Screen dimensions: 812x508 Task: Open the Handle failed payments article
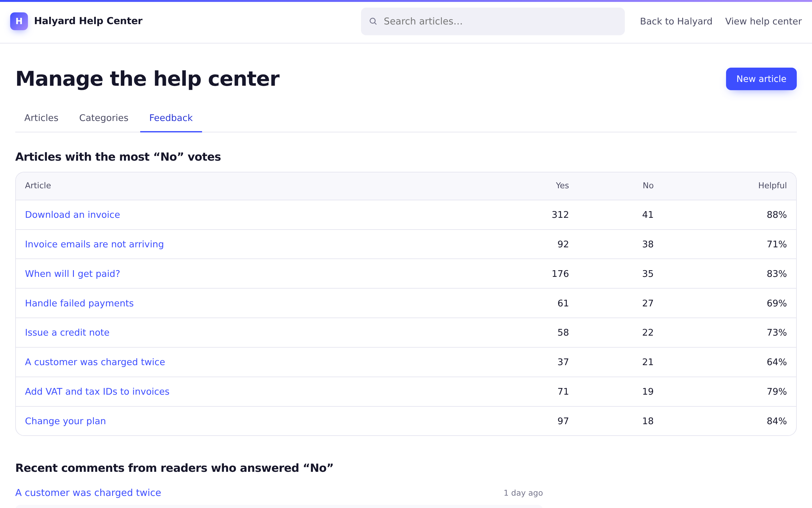click(79, 304)
